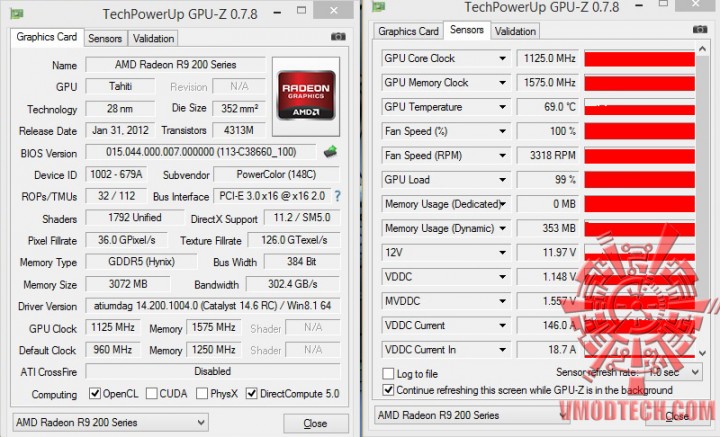The height and width of the screenshot is (437, 720).
Task: Click the Release Date value Jan 31, 2012
Action: (x=120, y=130)
